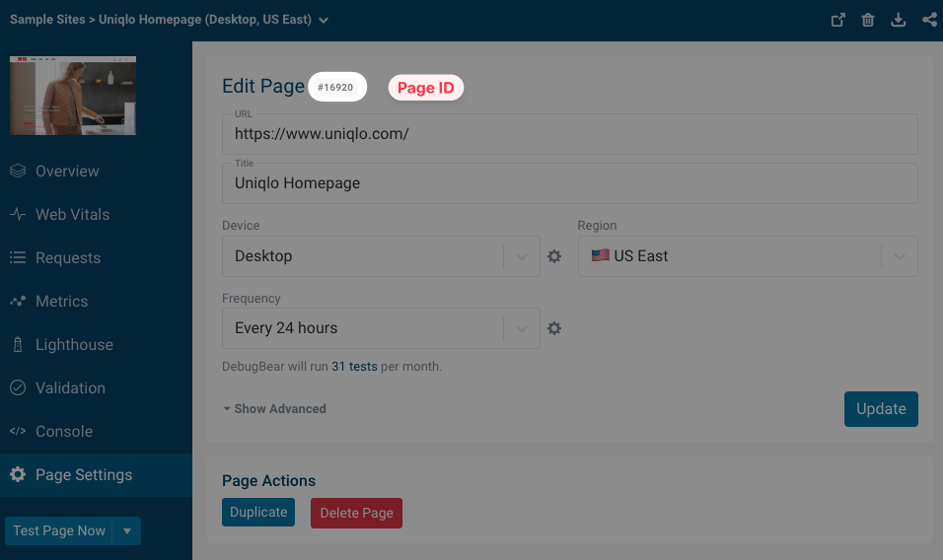Click the Lighthouse tower icon
This screenshot has width=943, height=560.
coord(18,344)
